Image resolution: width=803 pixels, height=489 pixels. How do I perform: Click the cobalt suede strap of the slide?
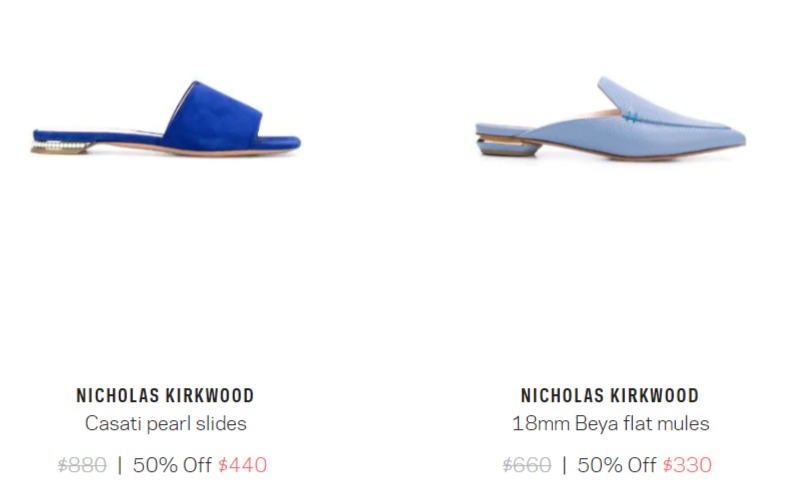click(212, 116)
